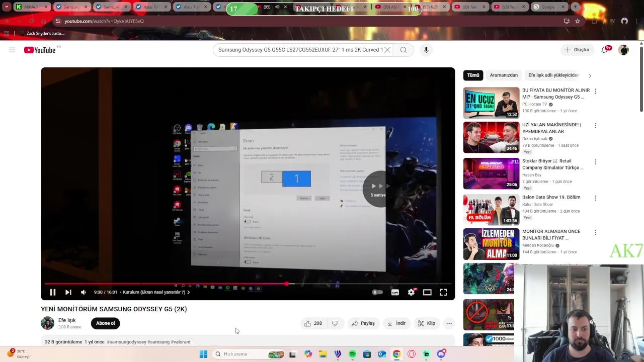Select 'Efe Işık adlı yükleyiciden' chip
This screenshot has height=362, width=644.
point(553,75)
